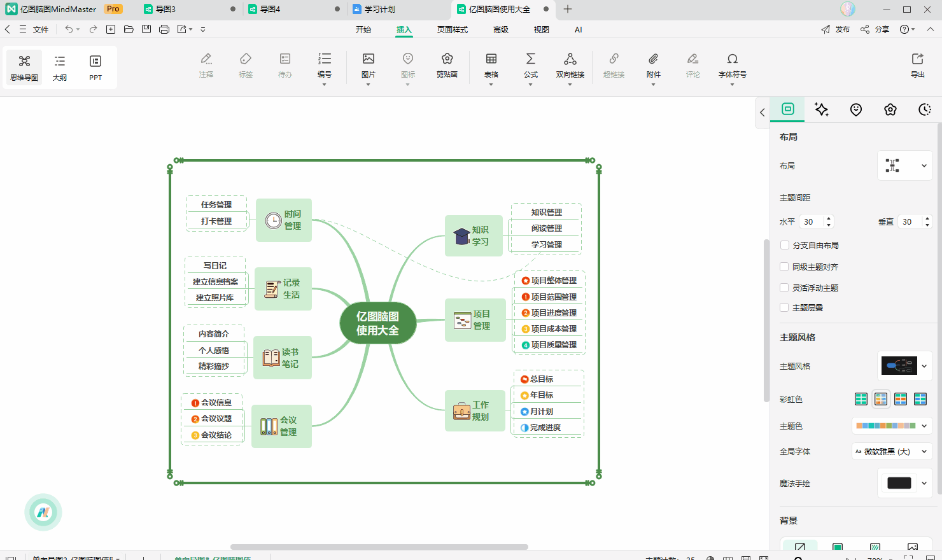Collapse the ribbon with the chevron

click(x=930, y=29)
